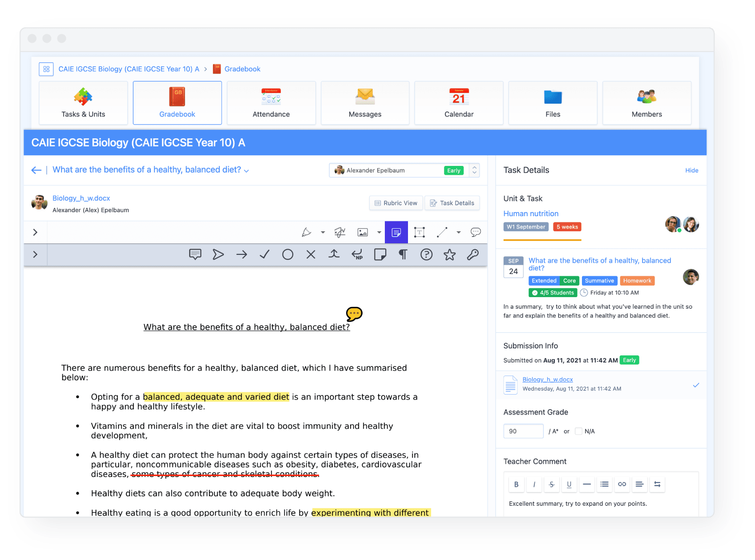Screen dimensions: 755x560
Task: Edit the assessment grade field showing 90
Action: [523, 431]
